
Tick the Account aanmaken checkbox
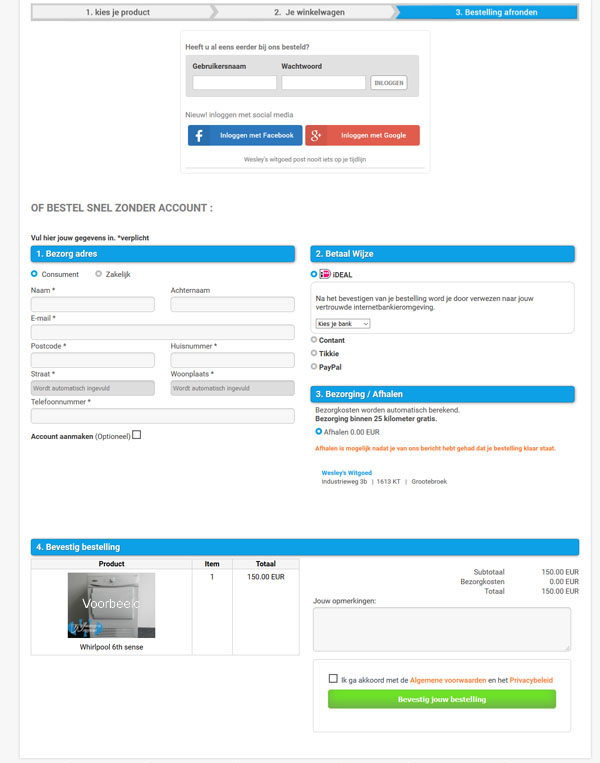[x=137, y=435]
